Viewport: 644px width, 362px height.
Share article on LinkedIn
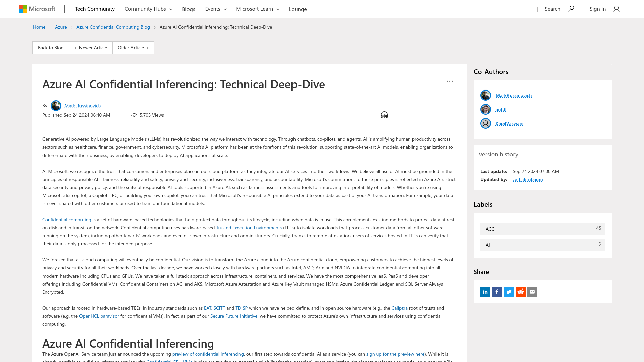[x=485, y=292]
